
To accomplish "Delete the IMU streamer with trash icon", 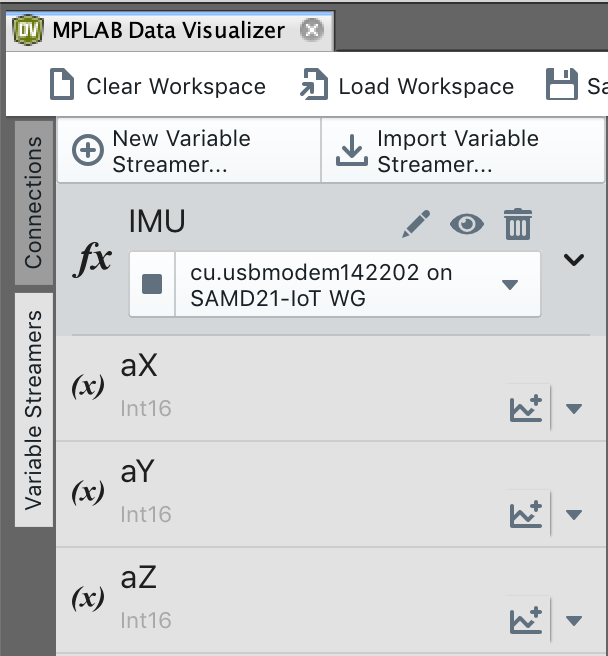I will tap(517, 223).
